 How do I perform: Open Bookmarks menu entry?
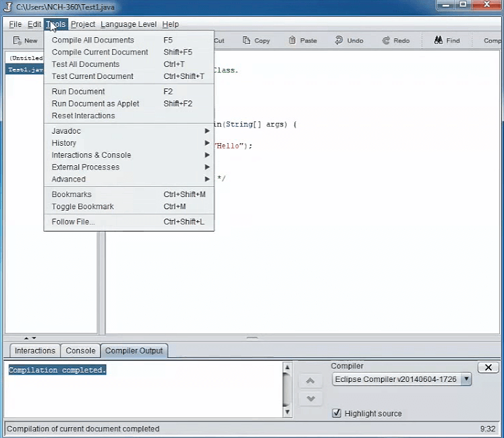[129, 194]
